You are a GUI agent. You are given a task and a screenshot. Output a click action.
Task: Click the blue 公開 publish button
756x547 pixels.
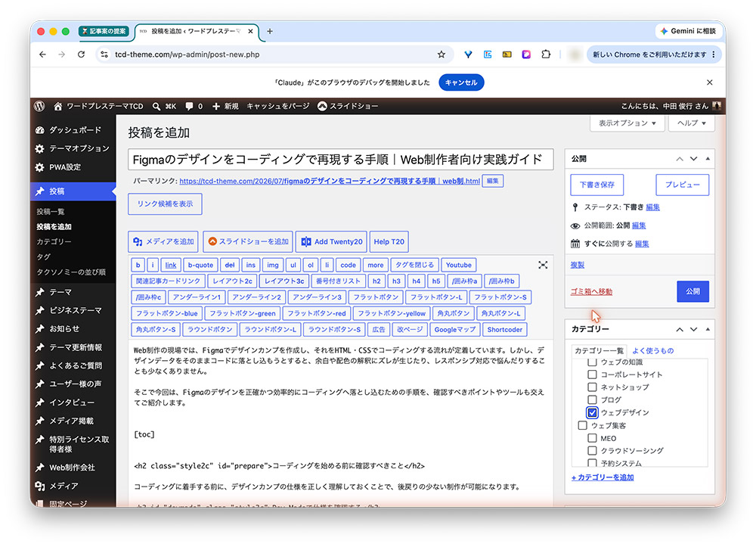pos(692,291)
